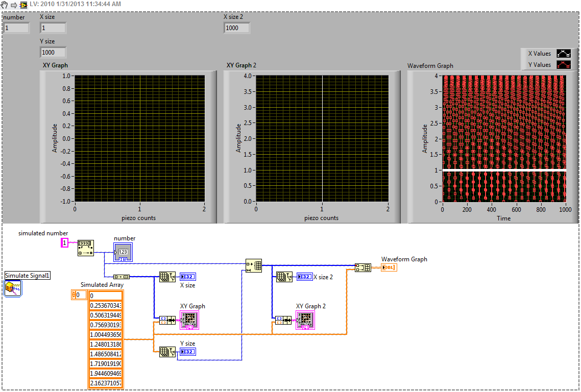This screenshot has height=392, width=581.
Task: Click the XY Graph 2 plot area
Action: 322,138
